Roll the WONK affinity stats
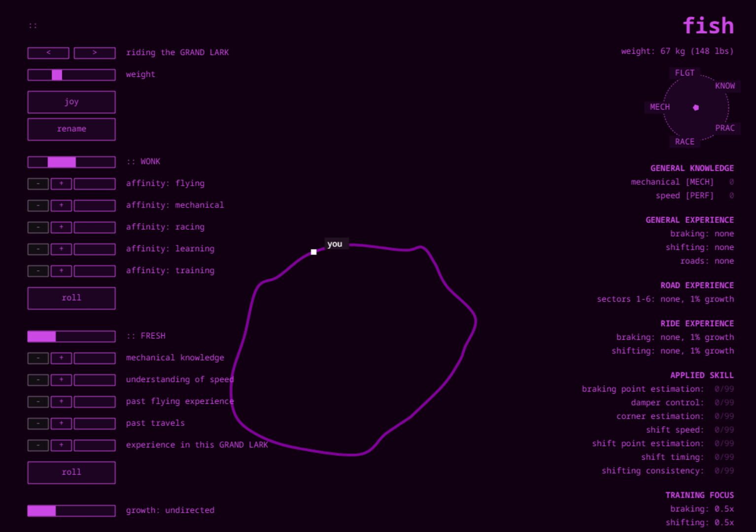This screenshot has height=532, width=756. pos(71,298)
